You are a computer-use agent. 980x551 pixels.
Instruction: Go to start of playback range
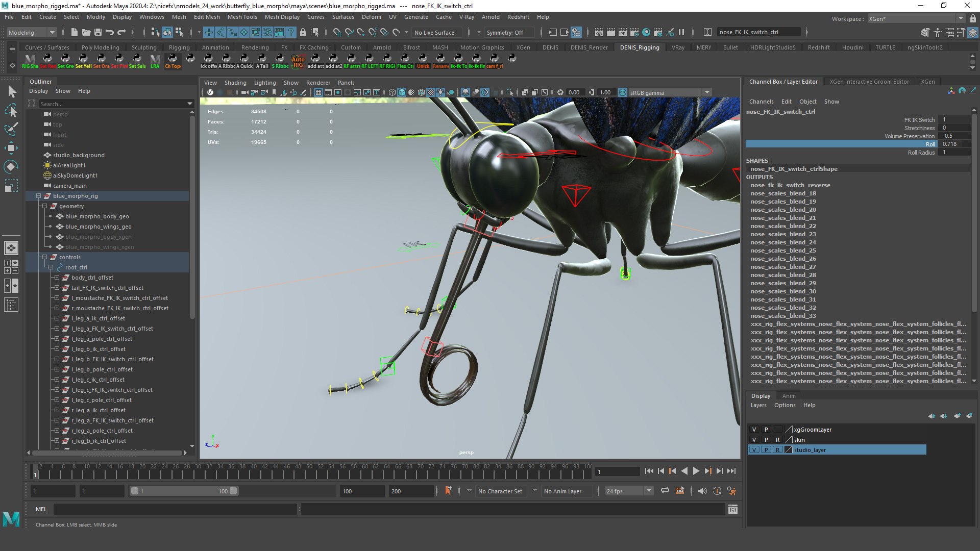[x=649, y=471]
